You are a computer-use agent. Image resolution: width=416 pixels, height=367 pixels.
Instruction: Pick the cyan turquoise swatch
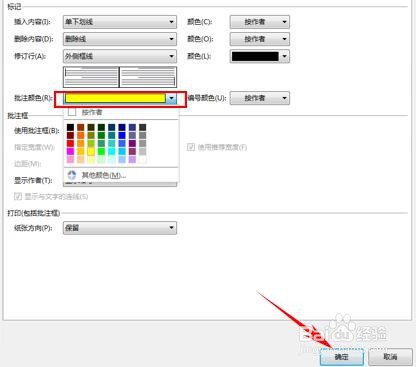112,151
